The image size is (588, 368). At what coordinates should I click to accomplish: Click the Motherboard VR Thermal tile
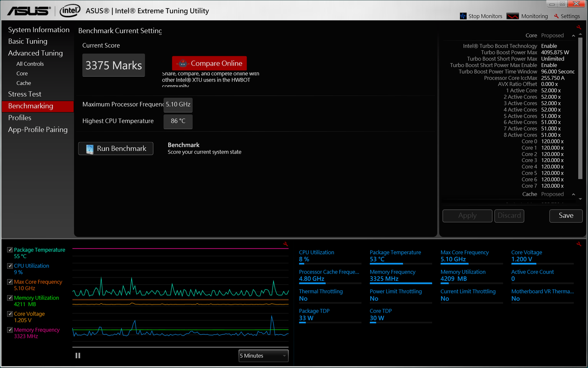[x=542, y=295]
